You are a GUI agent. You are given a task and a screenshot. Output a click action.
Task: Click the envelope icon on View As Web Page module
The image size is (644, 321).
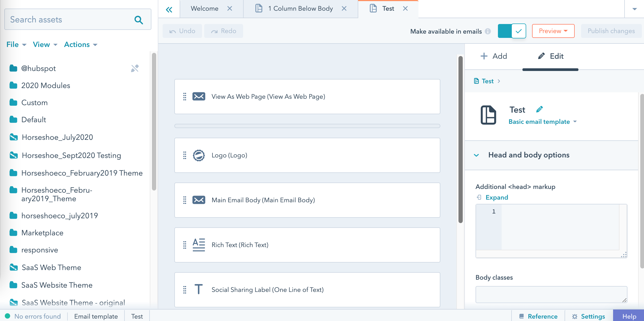tap(199, 96)
